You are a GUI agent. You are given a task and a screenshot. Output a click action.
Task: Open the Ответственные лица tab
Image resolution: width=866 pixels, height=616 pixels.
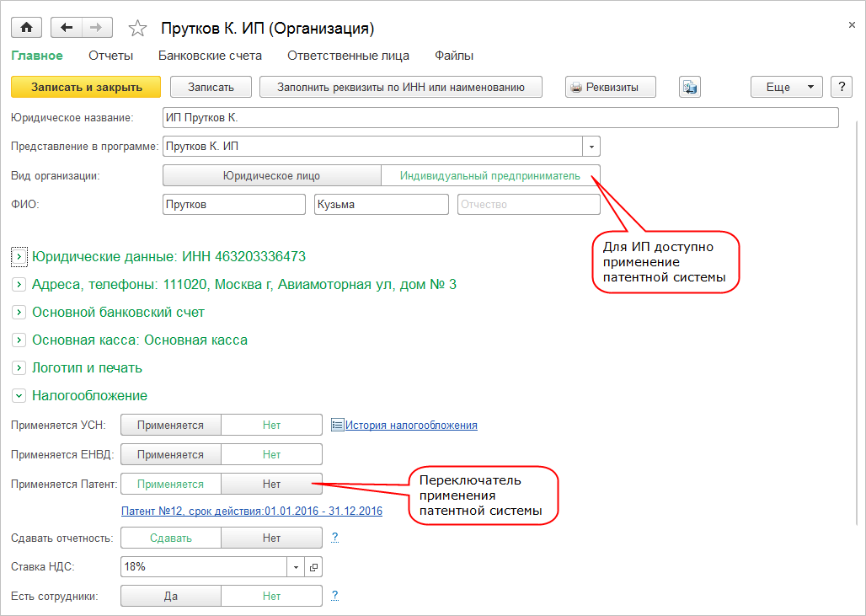click(348, 56)
